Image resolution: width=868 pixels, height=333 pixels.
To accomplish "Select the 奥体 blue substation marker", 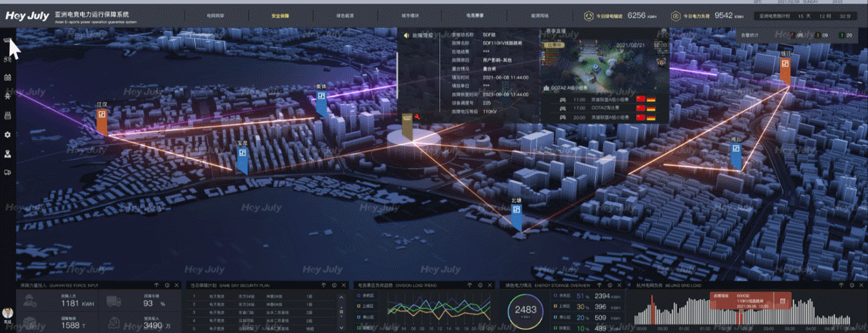I will tap(322, 102).
